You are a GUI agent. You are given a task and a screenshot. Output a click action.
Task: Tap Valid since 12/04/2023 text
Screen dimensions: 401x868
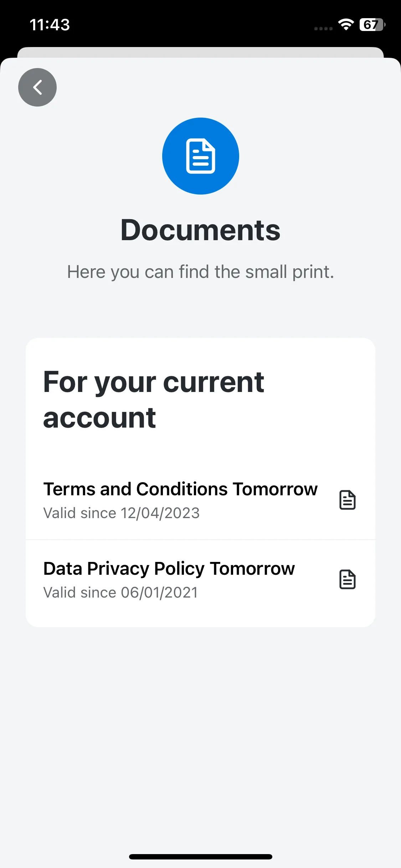tap(122, 513)
